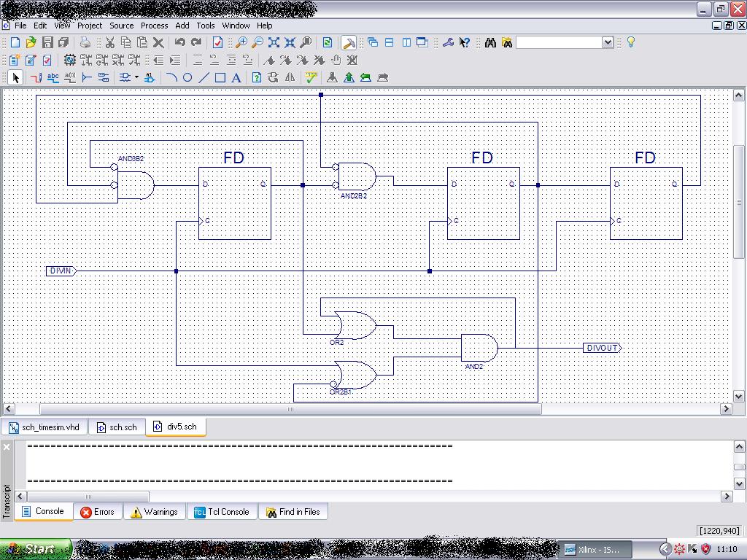Click the green refresh icon
Viewport: 747px width, 560px height.
328,42
